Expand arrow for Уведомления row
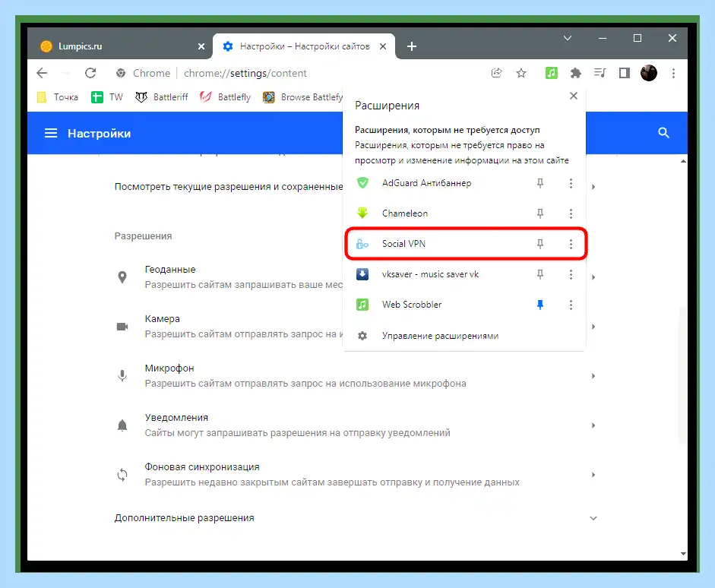 [593, 425]
